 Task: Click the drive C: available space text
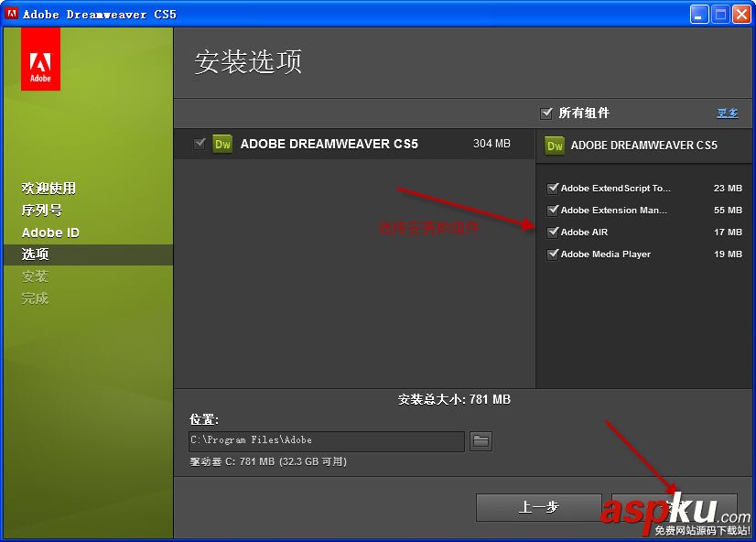268,461
